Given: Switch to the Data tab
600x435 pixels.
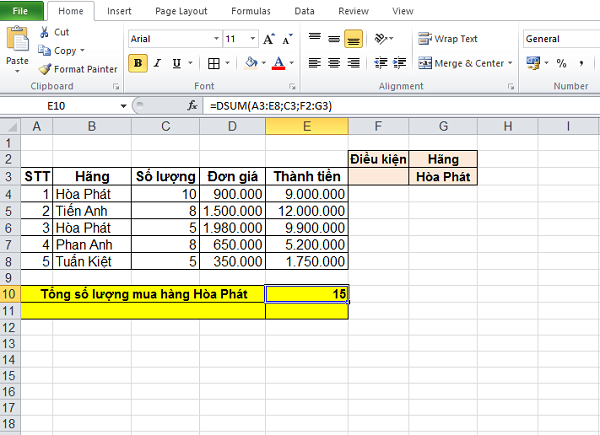Looking at the screenshot, I should click(x=304, y=11).
